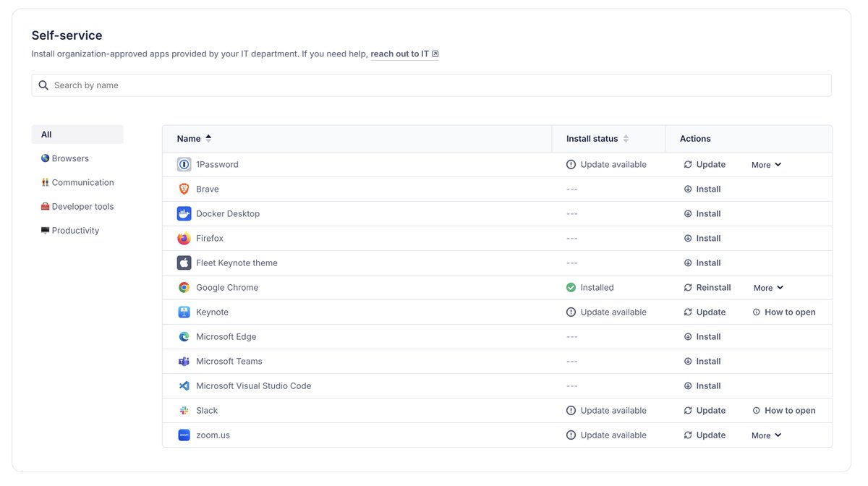This screenshot has height=486, width=868.
Task: Click the Slack app icon
Action: pos(184,411)
